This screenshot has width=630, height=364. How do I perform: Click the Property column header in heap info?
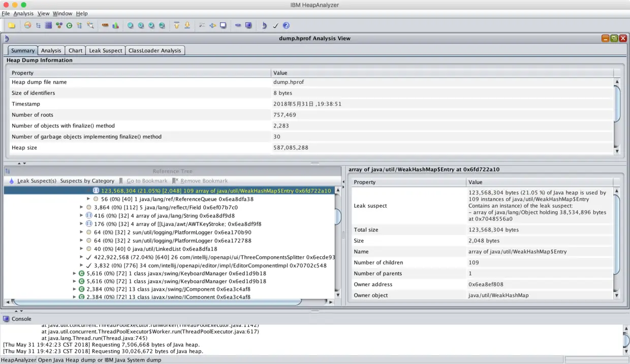pos(140,73)
